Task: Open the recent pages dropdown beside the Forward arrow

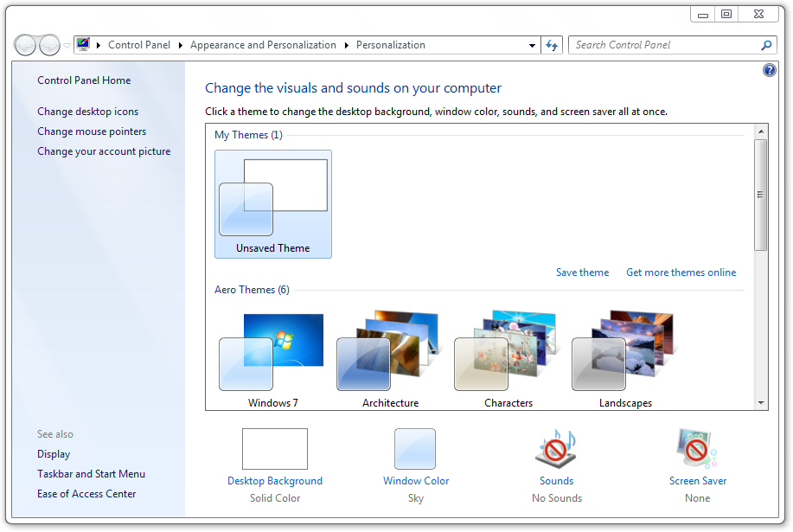Action: point(67,46)
